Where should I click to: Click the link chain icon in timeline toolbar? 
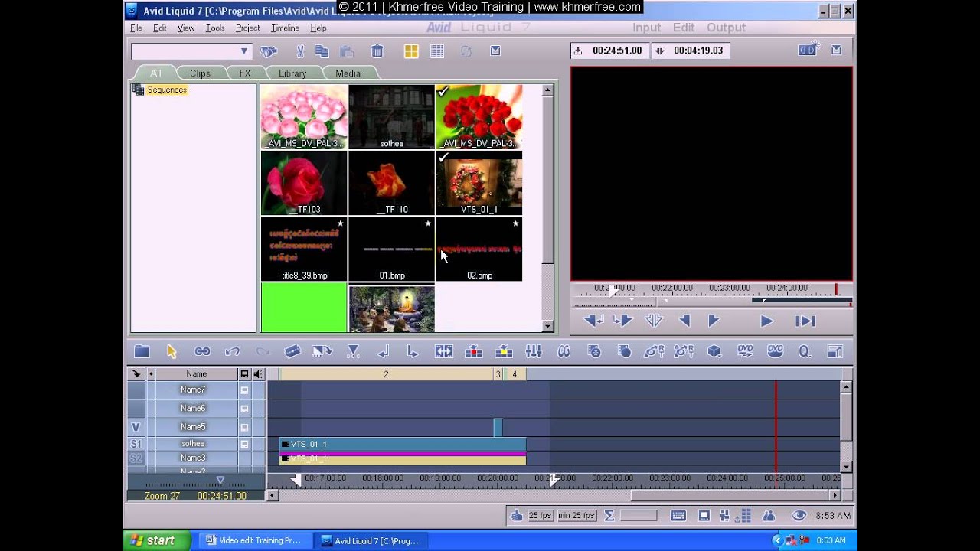click(202, 351)
